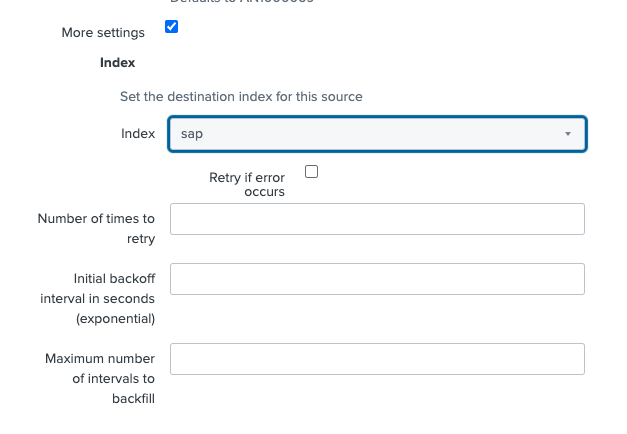Click the cut-off Defaults help text at top
Image resolution: width=627 pixels, height=434 pixels.
tap(241, 3)
